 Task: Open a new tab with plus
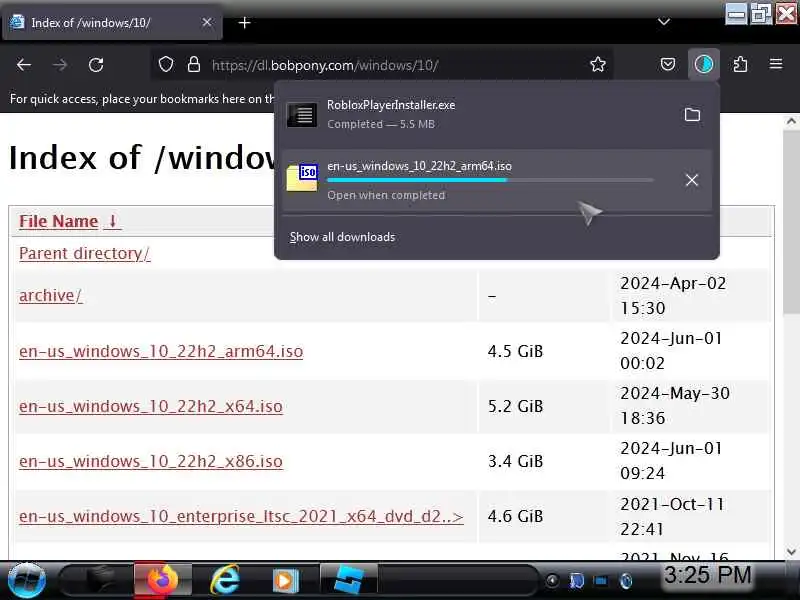[x=244, y=22]
